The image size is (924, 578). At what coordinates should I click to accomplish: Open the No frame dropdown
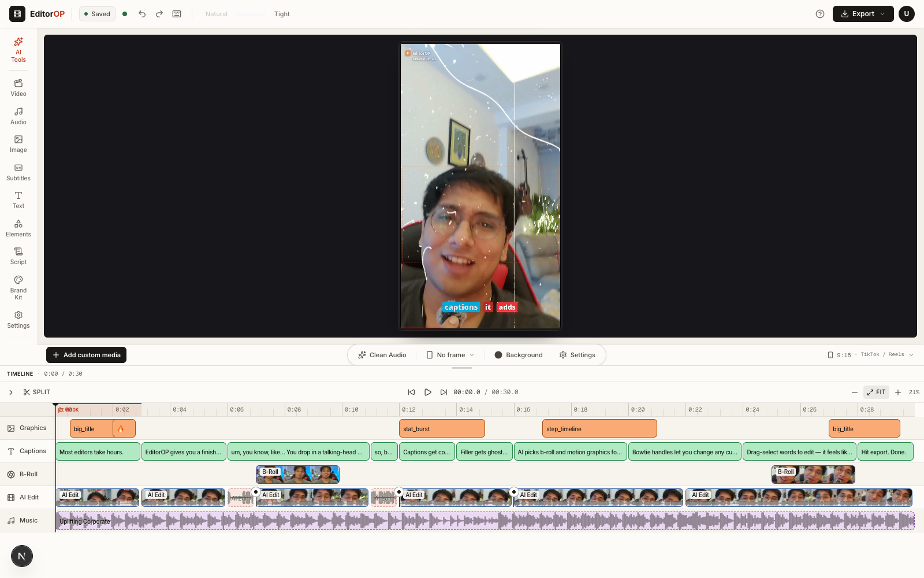tap(450, 355)
